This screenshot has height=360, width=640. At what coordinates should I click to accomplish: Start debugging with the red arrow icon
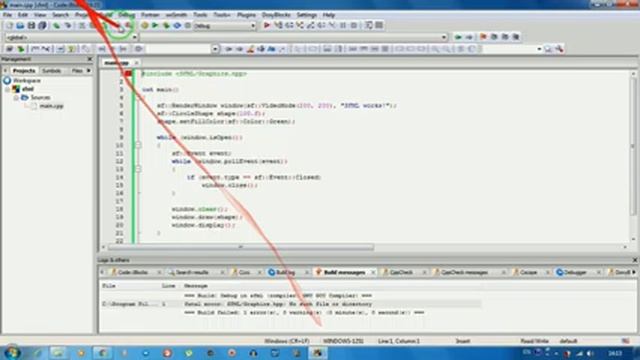click(267, 25)
